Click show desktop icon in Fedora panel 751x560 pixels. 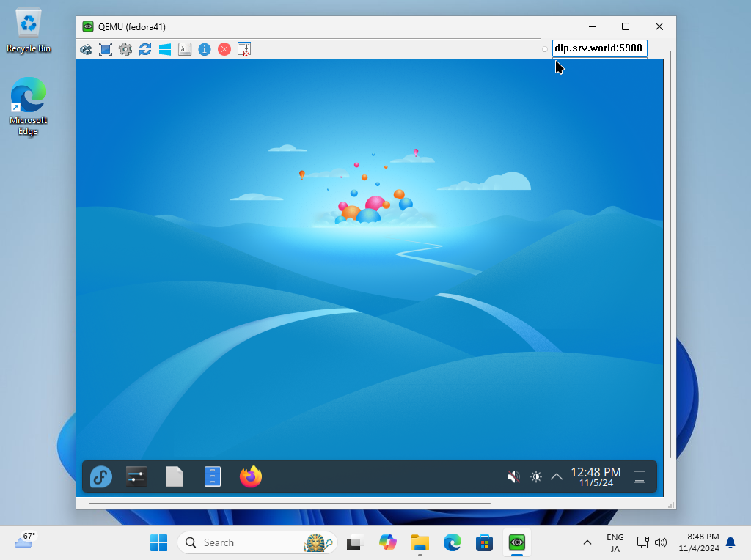click(x=640, y=476)
